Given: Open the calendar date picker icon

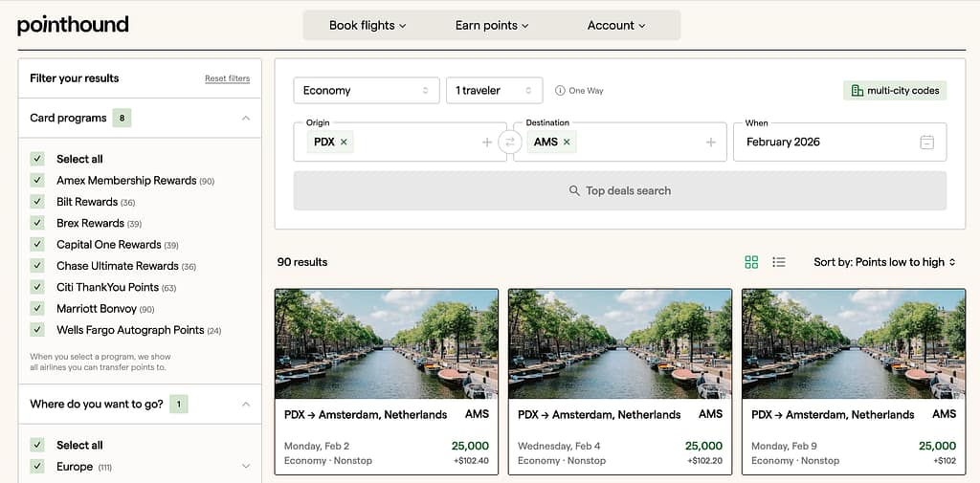Looking at the screenshot, I should pos(926,142).
